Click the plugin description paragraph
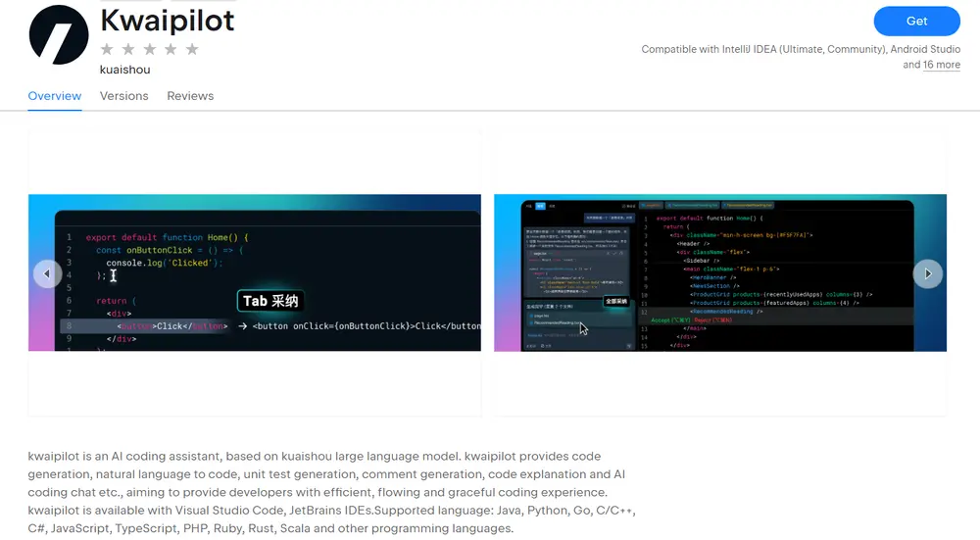The height and width of the screenshot is (540, 980). pos(328,492)
